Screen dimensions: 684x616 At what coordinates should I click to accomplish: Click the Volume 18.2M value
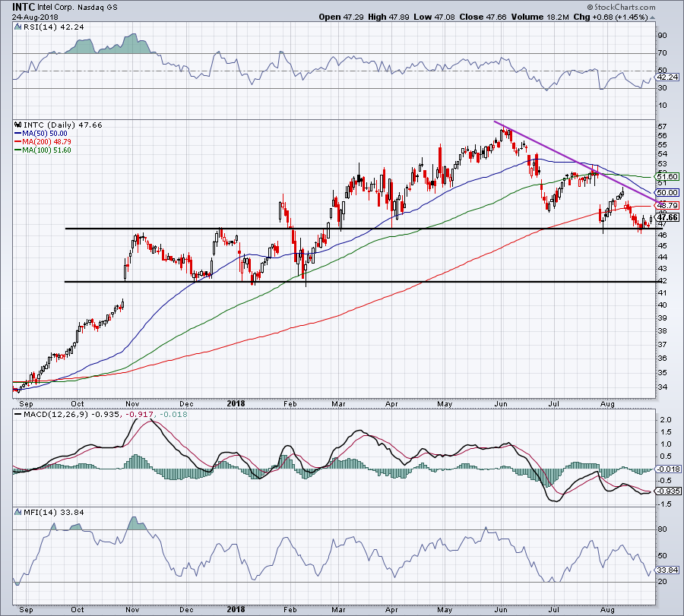pos(540,17)
